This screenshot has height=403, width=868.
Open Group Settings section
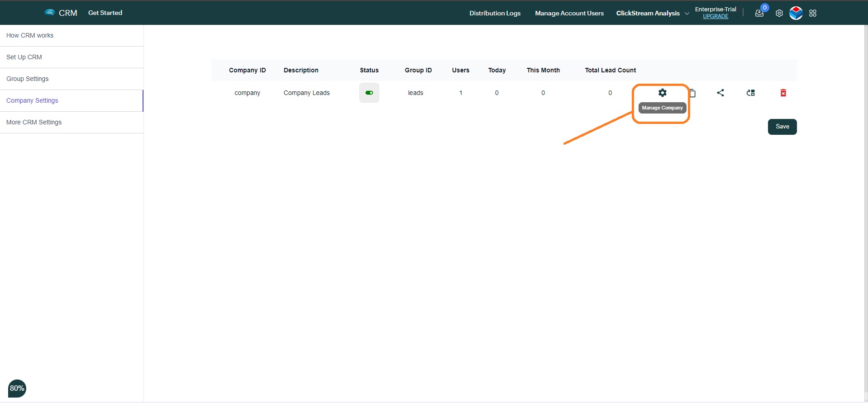[72, 79]
